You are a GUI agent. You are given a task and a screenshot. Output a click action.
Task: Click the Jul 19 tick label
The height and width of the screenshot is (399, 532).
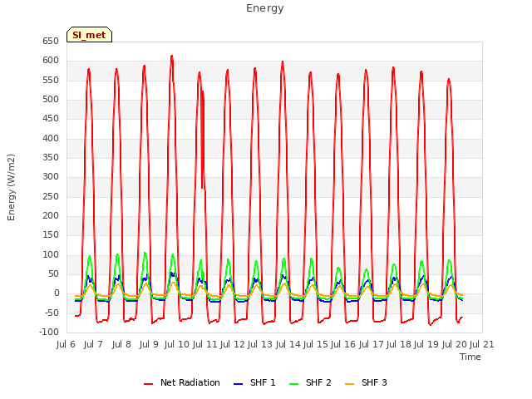tap(426, 344)
